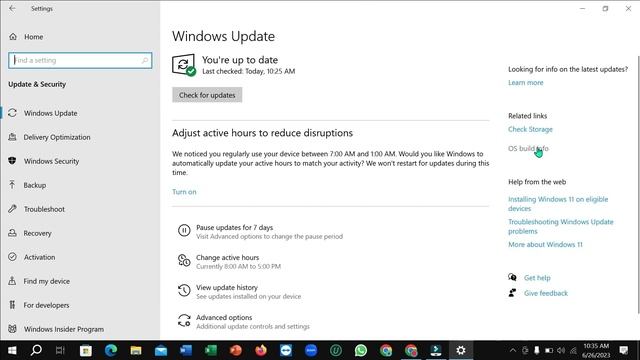Open Windows Insider Program settings
640x360 pixels.
(x=64, y=329)
